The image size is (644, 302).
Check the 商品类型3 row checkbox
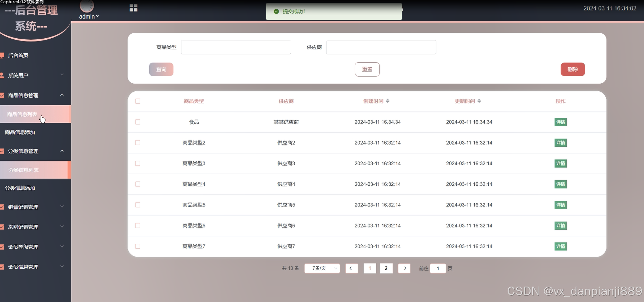click(137, 164)
